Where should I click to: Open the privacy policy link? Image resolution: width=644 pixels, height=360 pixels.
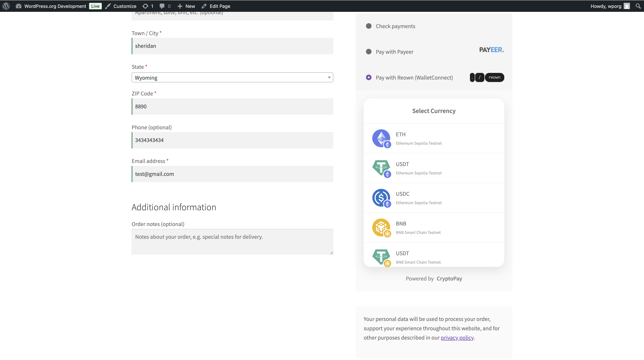point(457,337)
